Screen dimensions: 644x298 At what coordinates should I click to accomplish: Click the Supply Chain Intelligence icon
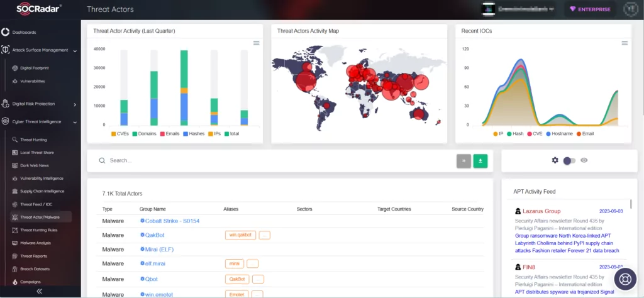15,191
